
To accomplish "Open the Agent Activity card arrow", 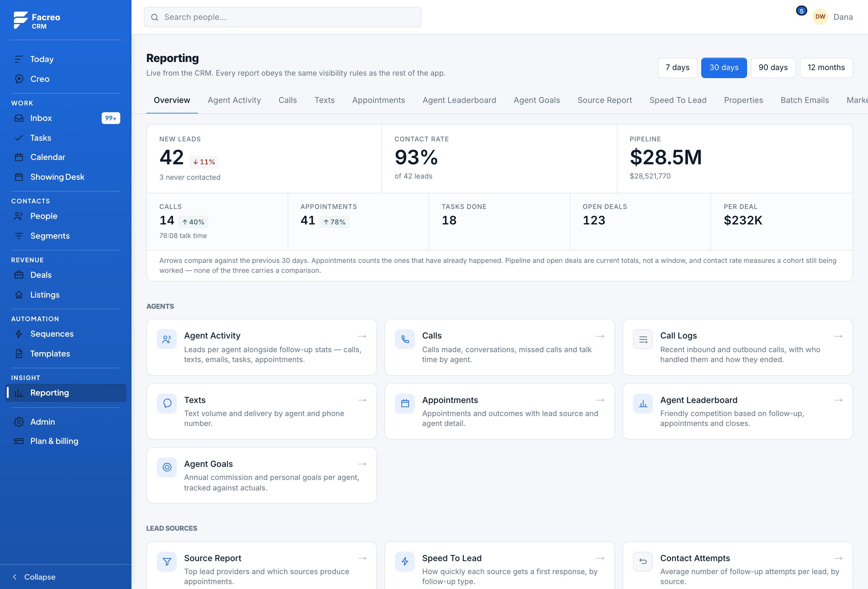I will pos(362,336).
